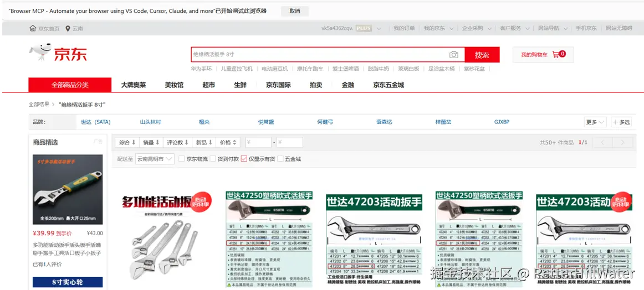
Task: Toggle 京东物流 checkbox
Action: (x=182, y=159)
